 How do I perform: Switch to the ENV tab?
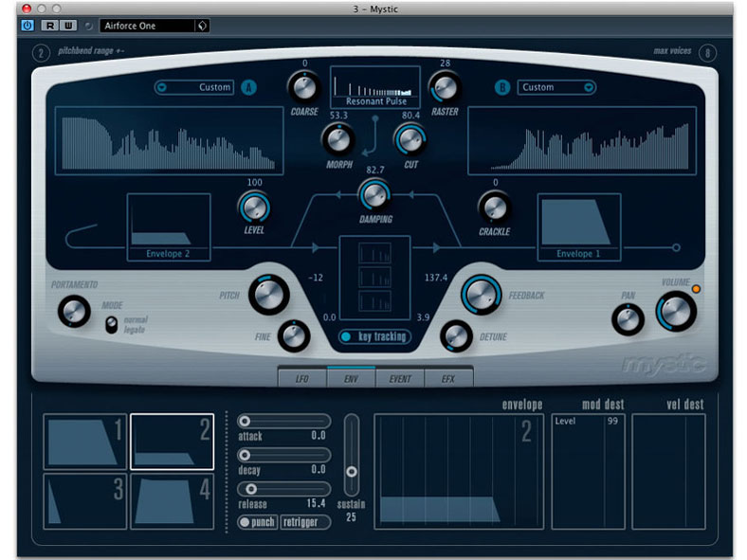tap(351, 379)
